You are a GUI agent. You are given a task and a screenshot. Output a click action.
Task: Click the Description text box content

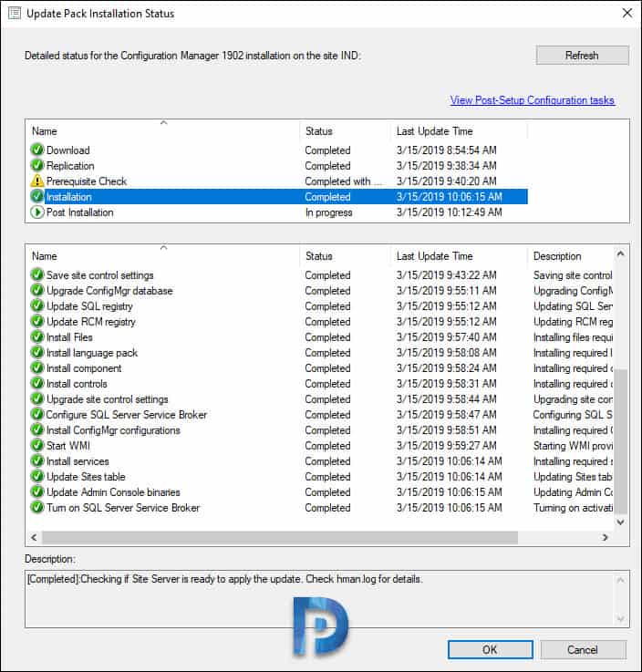point(224,579)
